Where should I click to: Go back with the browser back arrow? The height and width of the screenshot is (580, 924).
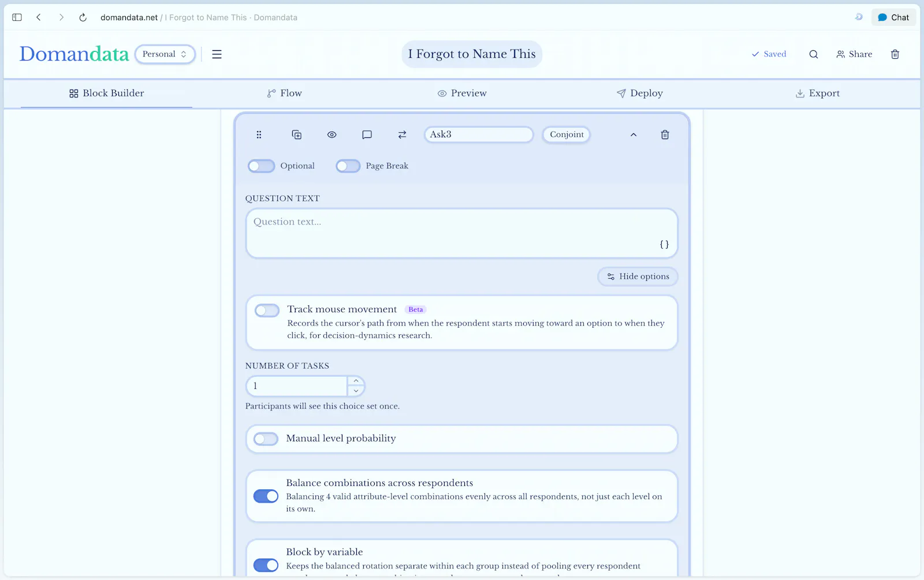click(39, 17)
